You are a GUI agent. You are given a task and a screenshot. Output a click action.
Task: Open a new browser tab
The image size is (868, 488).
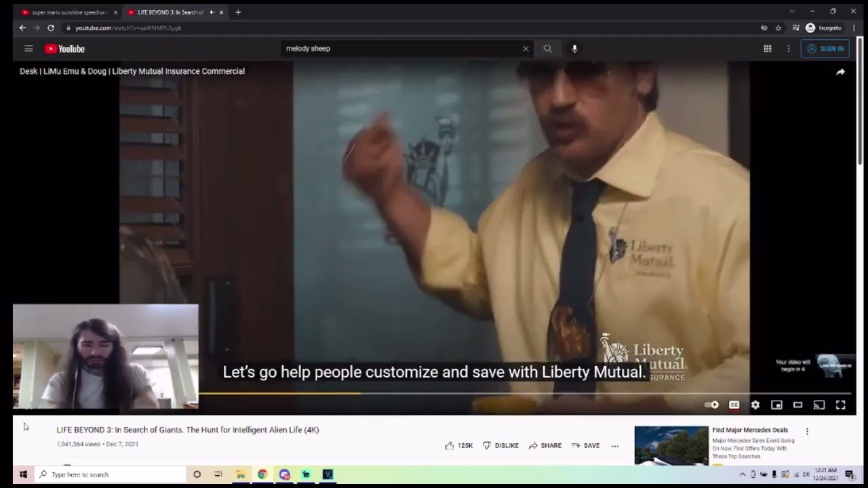point(238,12)
